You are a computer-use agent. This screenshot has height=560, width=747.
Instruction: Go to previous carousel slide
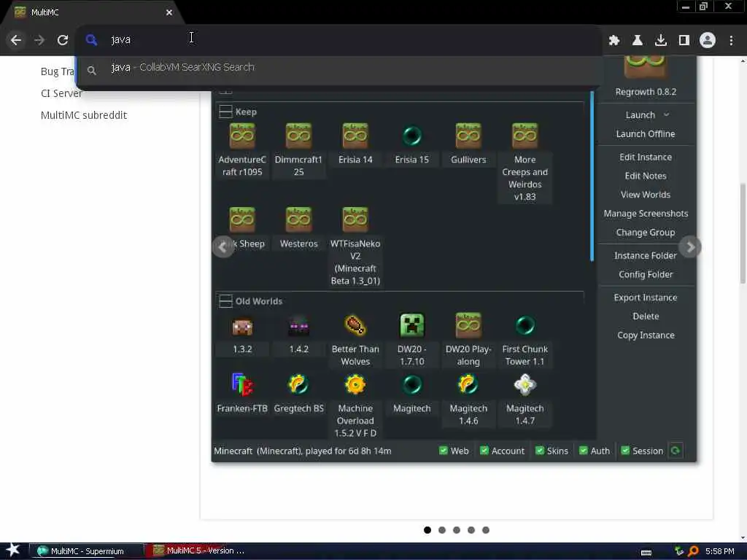pyautogui.click(x=222, y=246)
